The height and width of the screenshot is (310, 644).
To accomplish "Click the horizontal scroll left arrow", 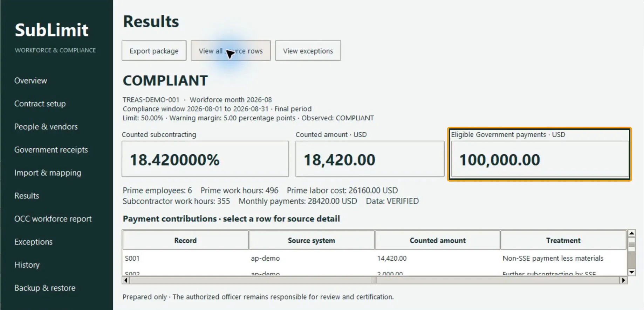I will [126, 280].
